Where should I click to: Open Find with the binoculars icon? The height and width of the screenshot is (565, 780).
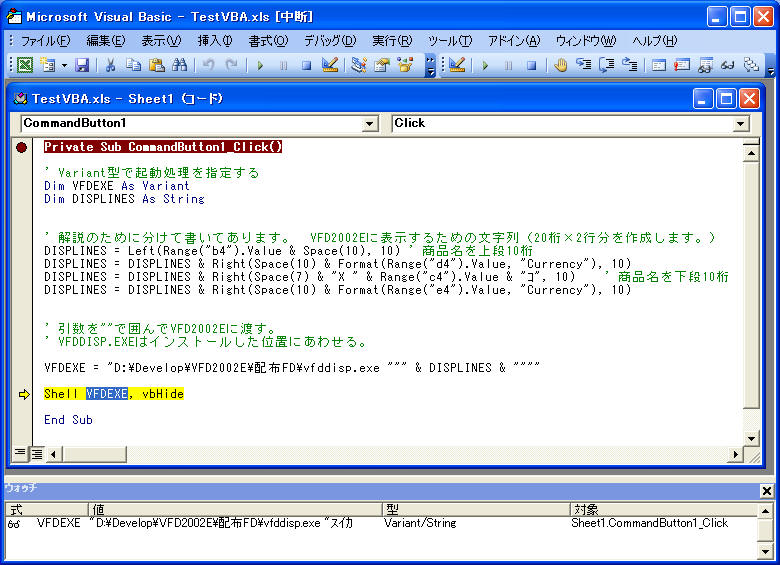tap(180, 65)
